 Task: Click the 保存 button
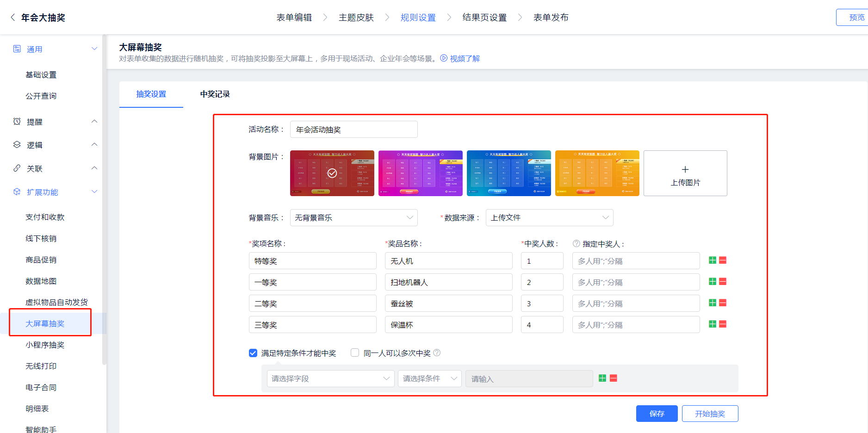click(x=657, y=414)
